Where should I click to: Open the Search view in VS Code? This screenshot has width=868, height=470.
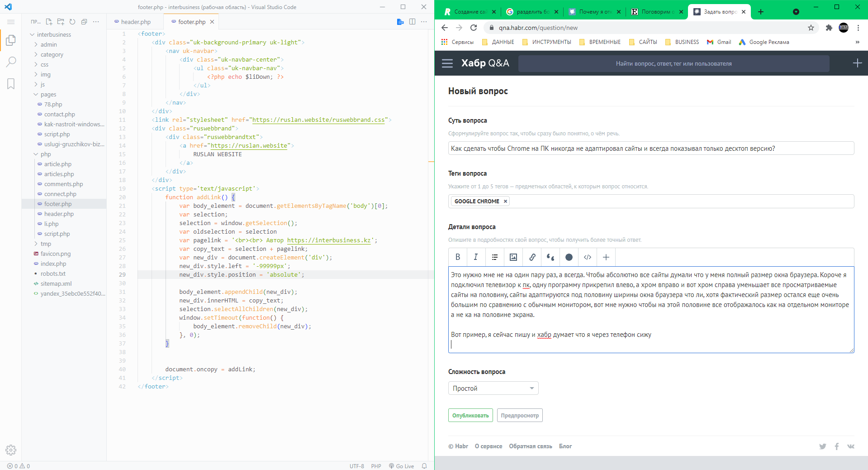(11, 62)
